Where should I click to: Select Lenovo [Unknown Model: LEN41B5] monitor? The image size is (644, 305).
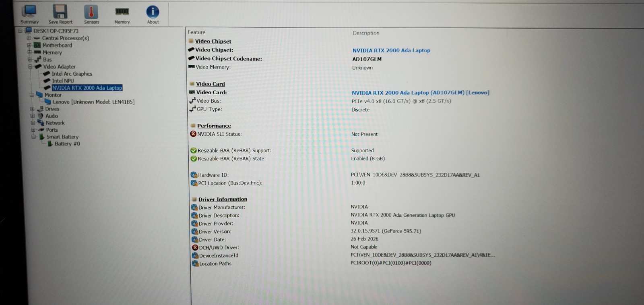click(x=94, y=102)
